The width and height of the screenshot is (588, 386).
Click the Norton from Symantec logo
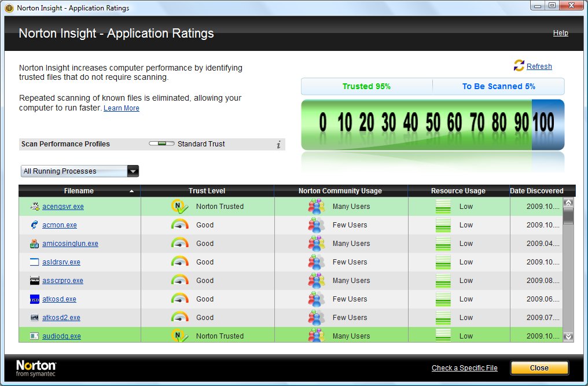(36, 368)
